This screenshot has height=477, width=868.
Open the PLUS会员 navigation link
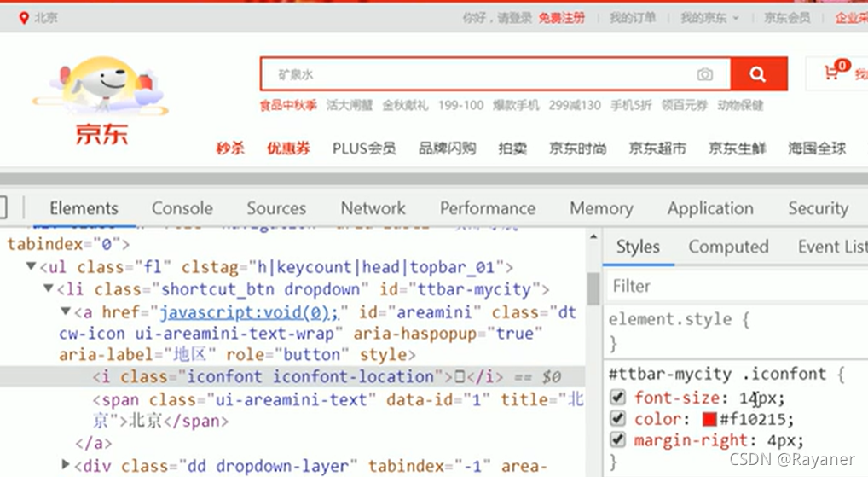pyautogui.click(x=364, y=148)
